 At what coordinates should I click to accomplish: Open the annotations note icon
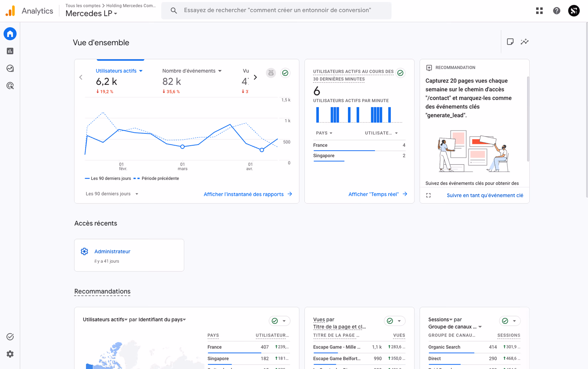pyautogui.click(x=510, y=42)
